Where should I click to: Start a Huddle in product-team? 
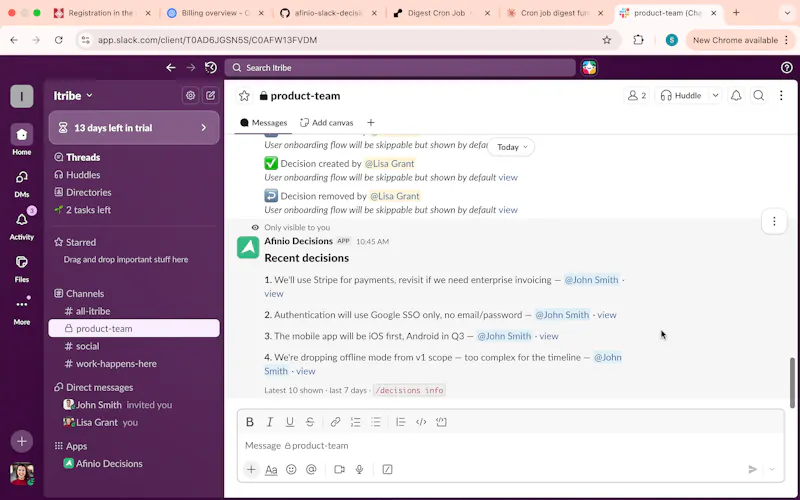pyautogui.click(x=681, y=95)
